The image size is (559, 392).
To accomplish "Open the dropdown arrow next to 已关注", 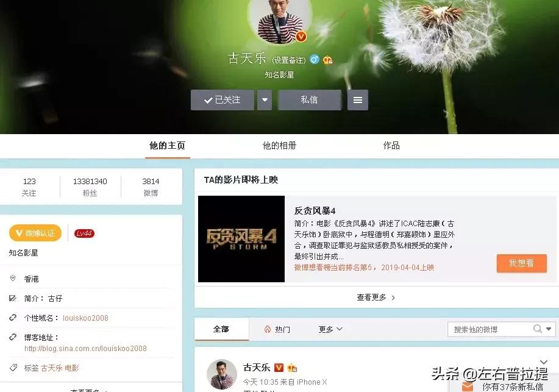I will pos(265,99).
